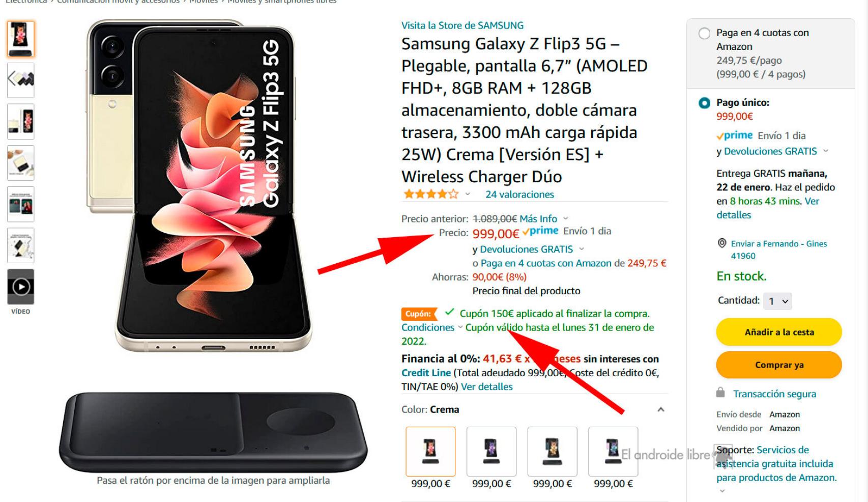Expand the star ratings breakdown arrow
Image resolution: width=868 pixels, height=502 pixels.
click(468, 194)
